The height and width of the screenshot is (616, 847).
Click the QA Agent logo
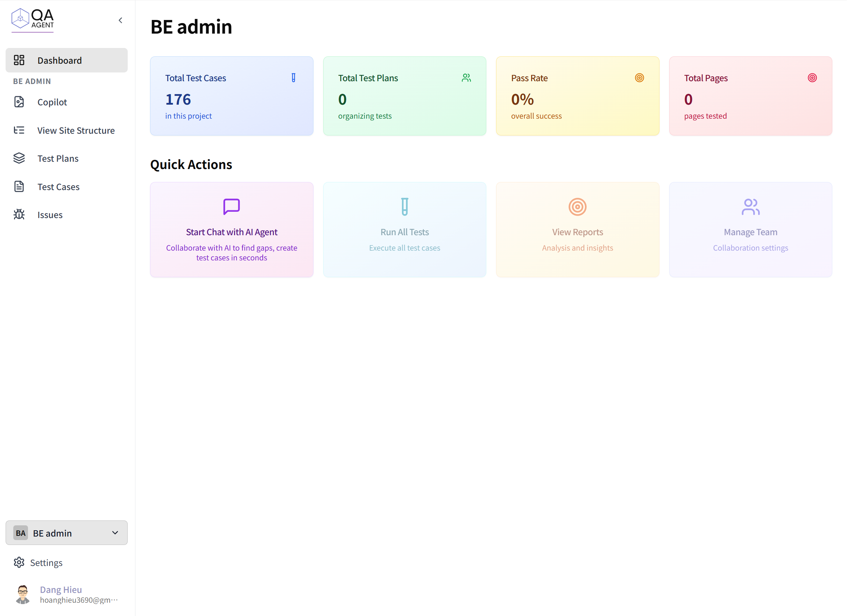pos(33,20)
